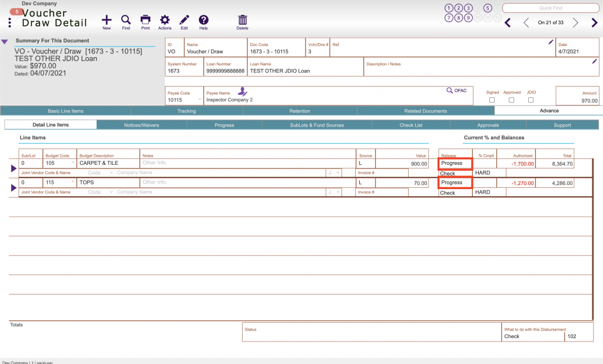
Task: Open Budget Code dropdown for 115
Action: [72, 181]
